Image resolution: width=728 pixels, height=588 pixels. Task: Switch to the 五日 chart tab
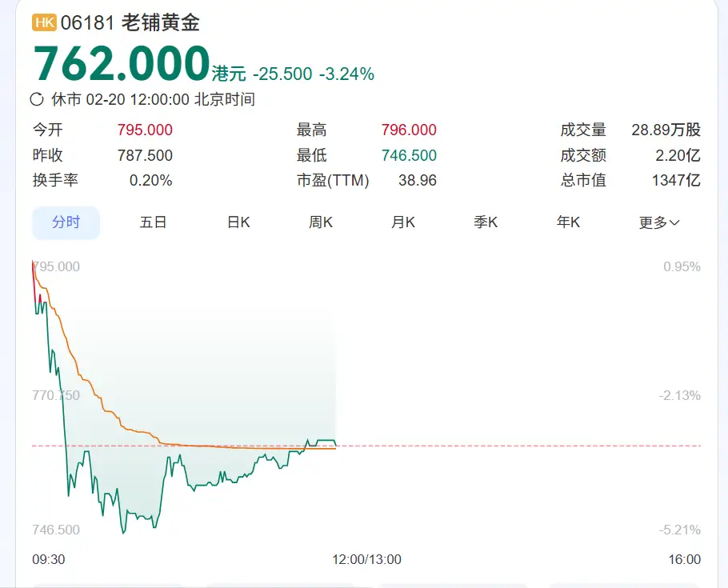point(153,222)
